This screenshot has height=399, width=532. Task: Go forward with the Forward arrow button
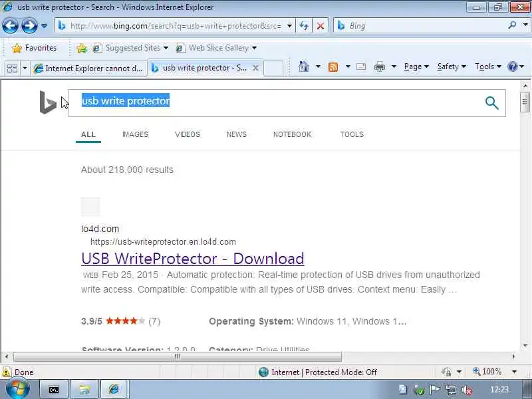[x=29, y=26]
